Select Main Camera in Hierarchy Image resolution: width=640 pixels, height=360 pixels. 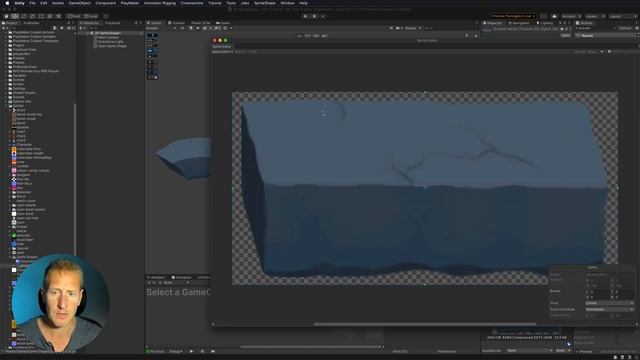pos(109,37)
